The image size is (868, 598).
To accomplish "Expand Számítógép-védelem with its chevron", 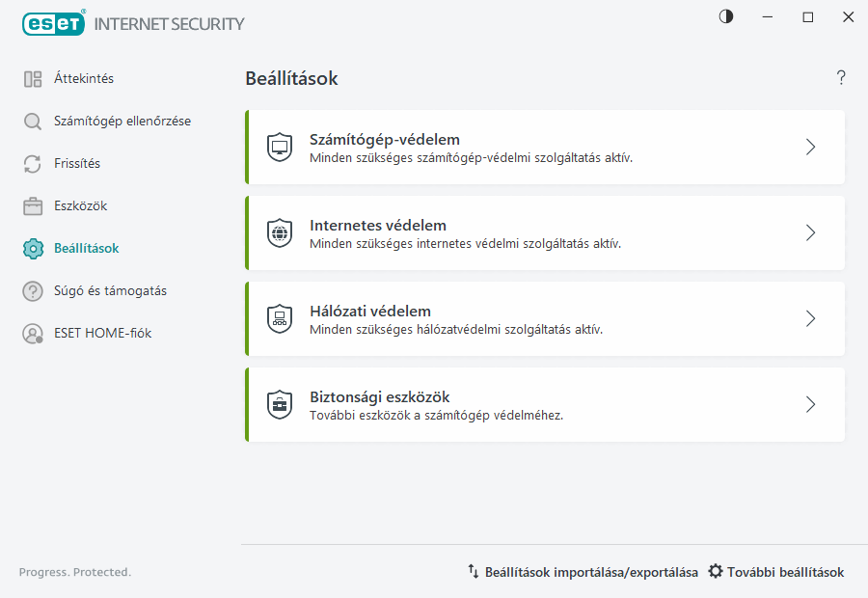I will point(810,147).
